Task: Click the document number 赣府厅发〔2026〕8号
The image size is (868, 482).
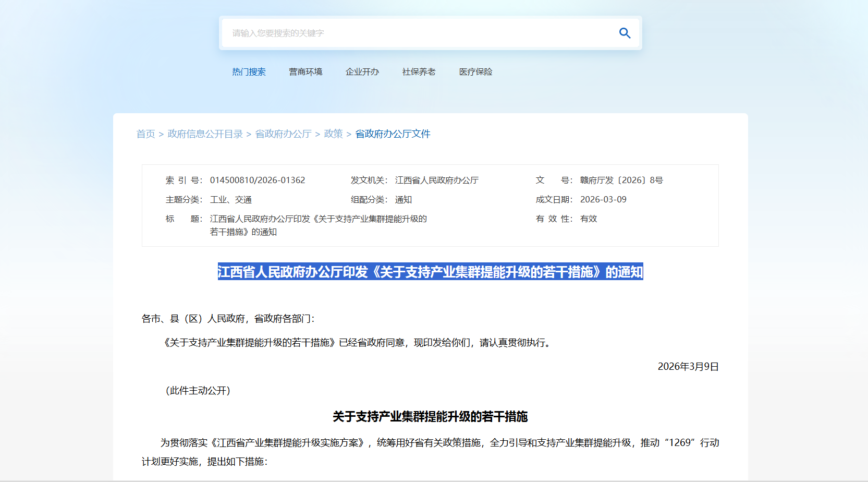Action: (x=621, y=180)
